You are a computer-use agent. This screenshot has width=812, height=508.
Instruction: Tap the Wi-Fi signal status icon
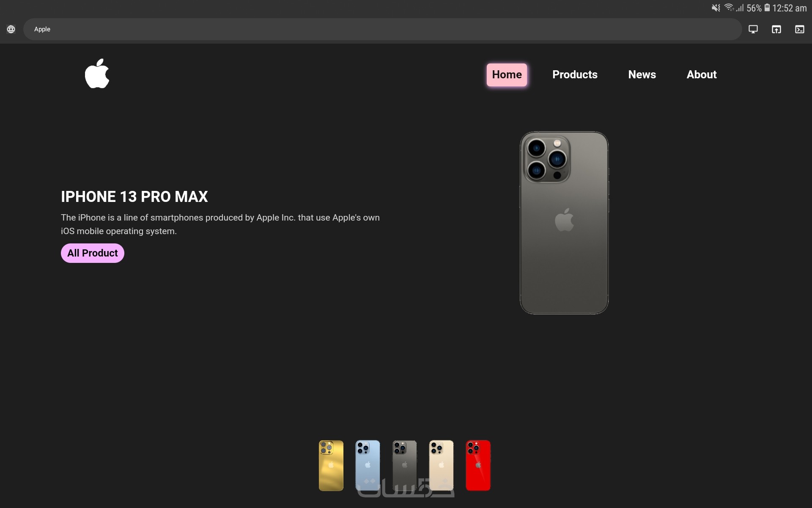coord(729,8)
